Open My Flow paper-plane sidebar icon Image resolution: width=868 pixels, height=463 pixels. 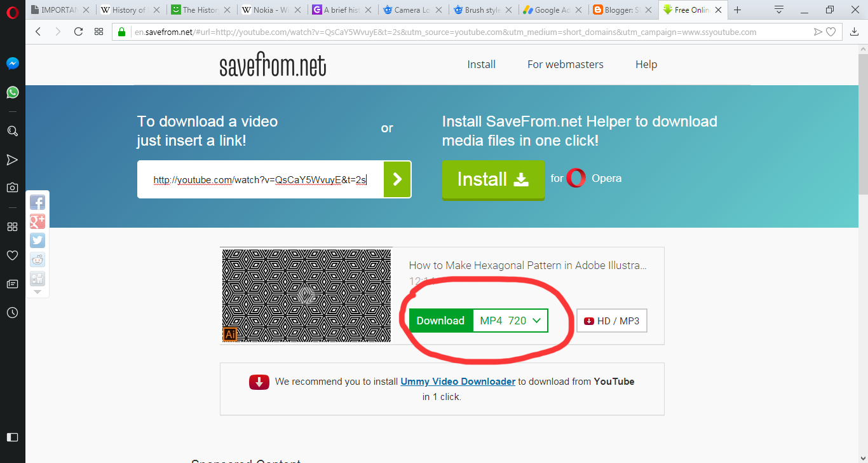click(12, 159)
